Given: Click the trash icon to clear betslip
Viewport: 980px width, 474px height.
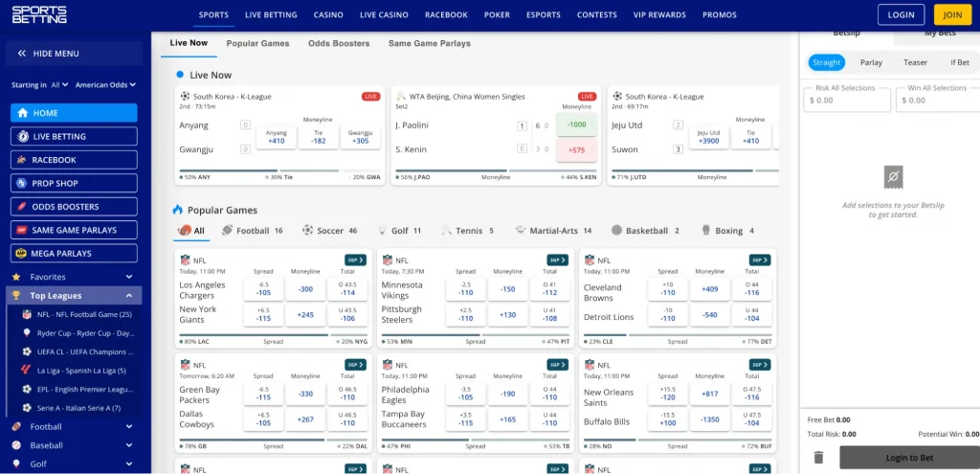Looking at the screenshot, I should 819,458.
